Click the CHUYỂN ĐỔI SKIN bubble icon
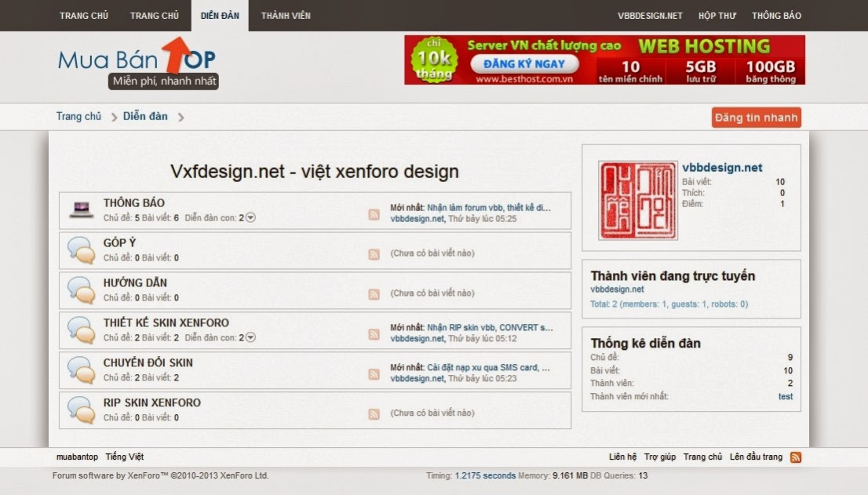Screen dimensions: 868x495 82,370
